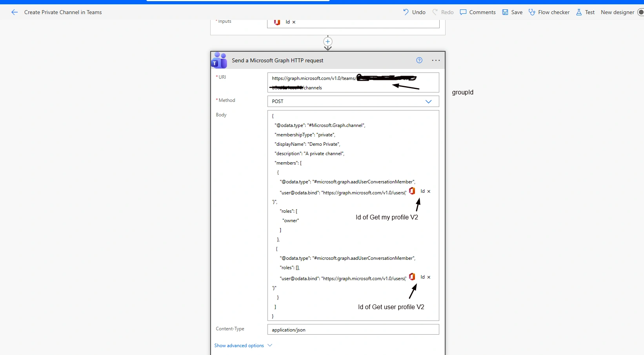
Task: Click the "displayName": "Demo Private" line
Action: (x=307, y=144)
